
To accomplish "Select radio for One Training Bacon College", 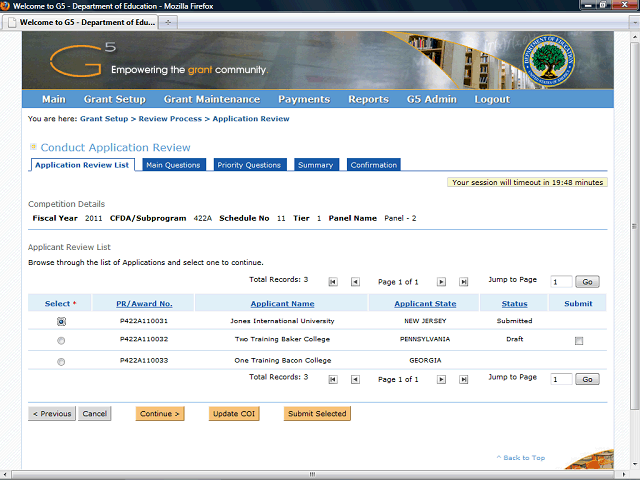I will (61, 362).
